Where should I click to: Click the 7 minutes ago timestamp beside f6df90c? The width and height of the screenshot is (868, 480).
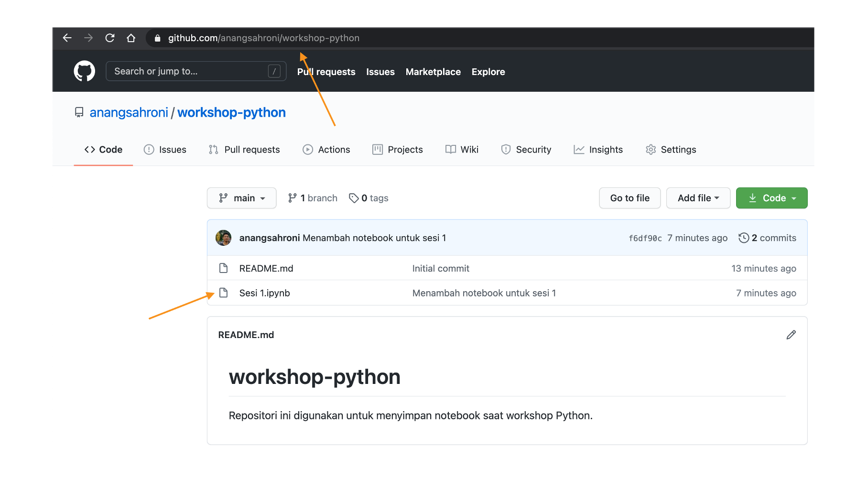click(x=697, y=238)
